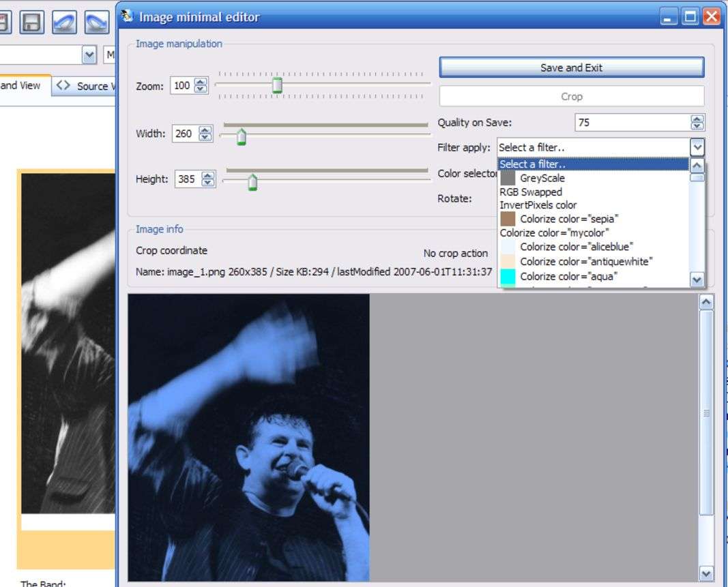Click in the Quality on Save field
Screen dimensions: 728x587
click(x=631, y=123)
